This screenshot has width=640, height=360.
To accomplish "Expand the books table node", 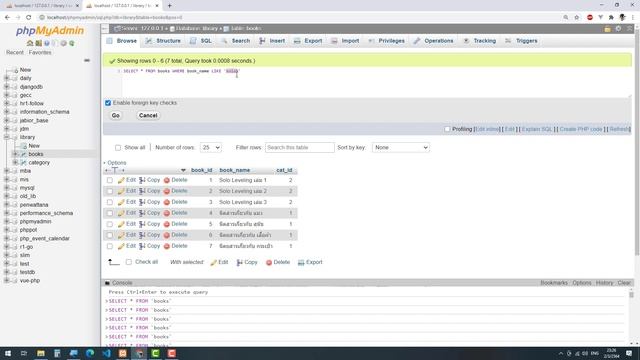I will [x=15, y=154].
